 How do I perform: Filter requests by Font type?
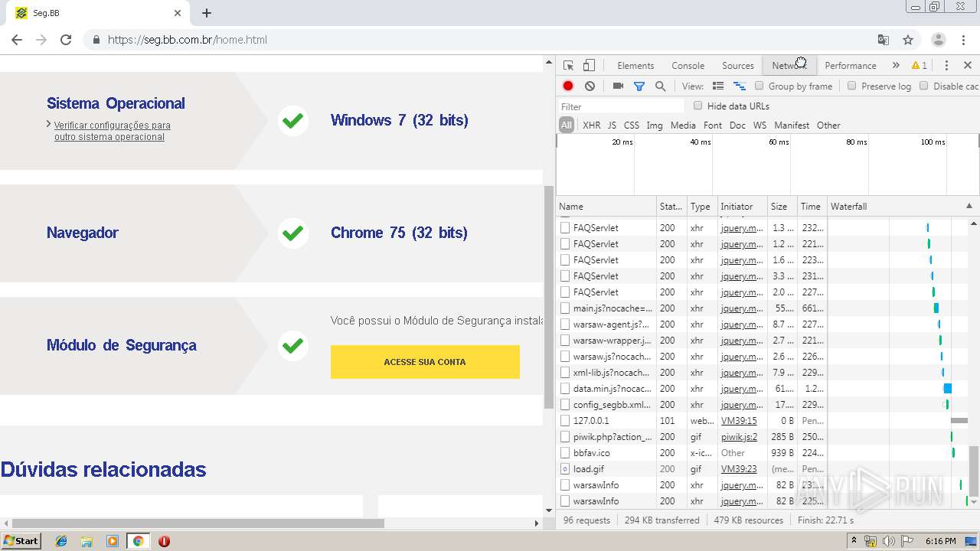[713, 126]
